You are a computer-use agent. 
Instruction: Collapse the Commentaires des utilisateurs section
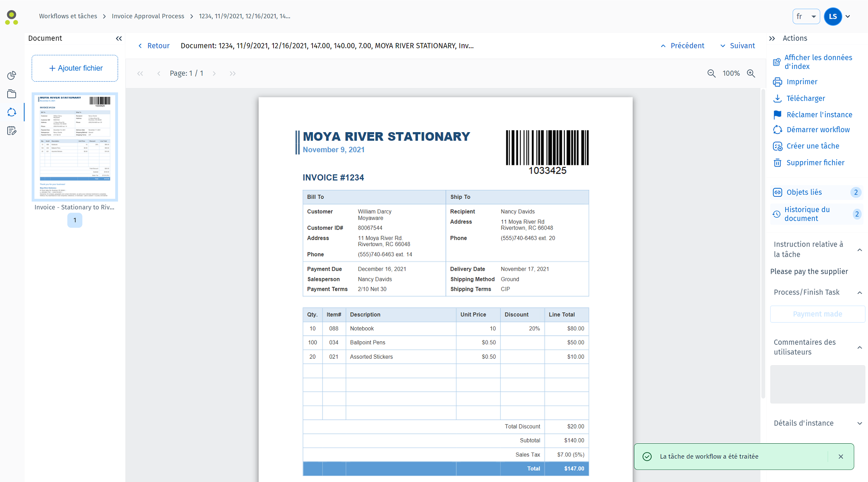click(x=860, y=347)
